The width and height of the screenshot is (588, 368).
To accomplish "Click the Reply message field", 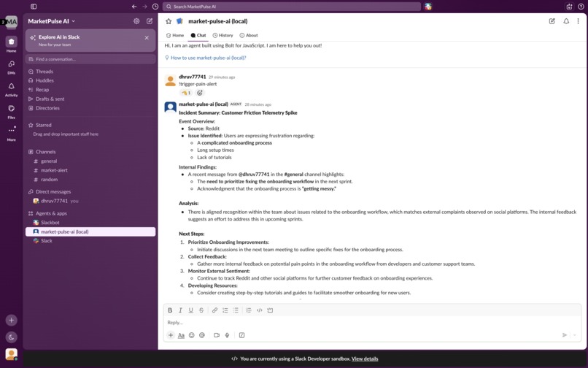I will (372, 323).
